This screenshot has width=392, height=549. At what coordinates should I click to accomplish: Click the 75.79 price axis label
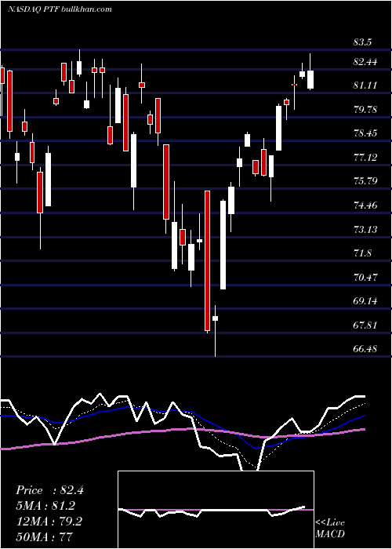[365, 181]
